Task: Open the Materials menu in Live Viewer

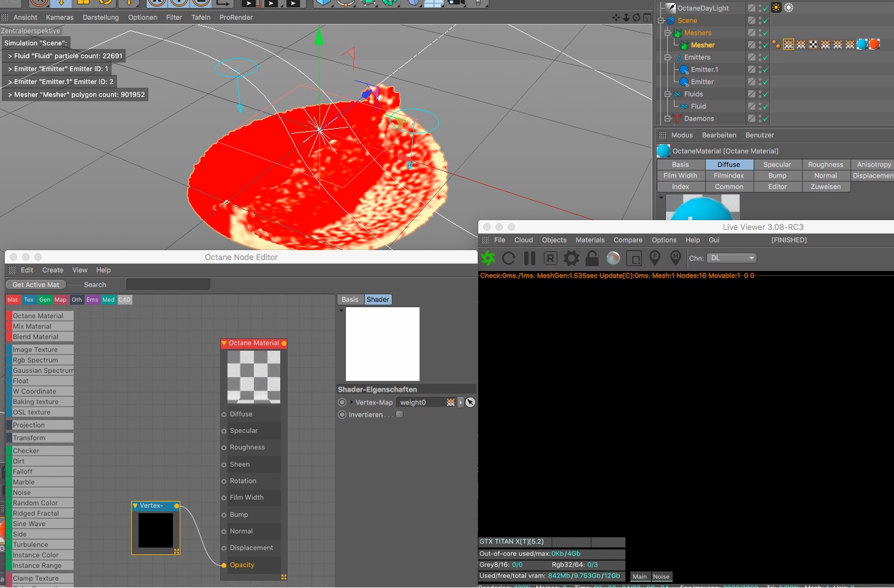Action: [590, 240]
